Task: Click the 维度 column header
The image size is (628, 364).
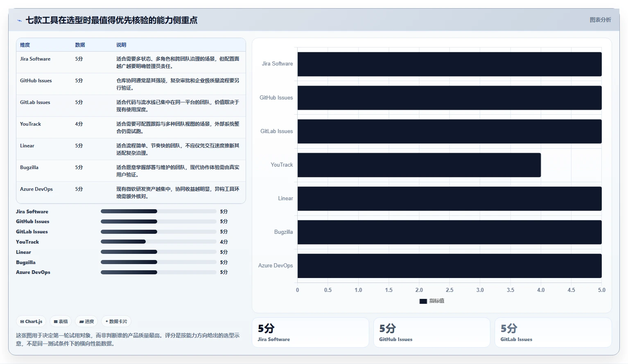Action: click(25, 45)
